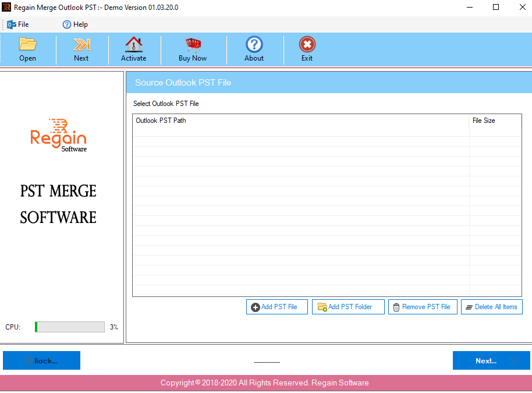Viewport: 532px width, 393px height.
Task: Delete All Items from the PST list
Action: [491, 307]
